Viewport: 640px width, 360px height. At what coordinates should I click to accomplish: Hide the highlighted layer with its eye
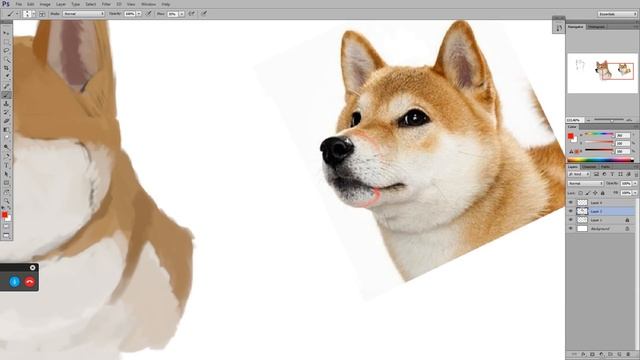571,211
